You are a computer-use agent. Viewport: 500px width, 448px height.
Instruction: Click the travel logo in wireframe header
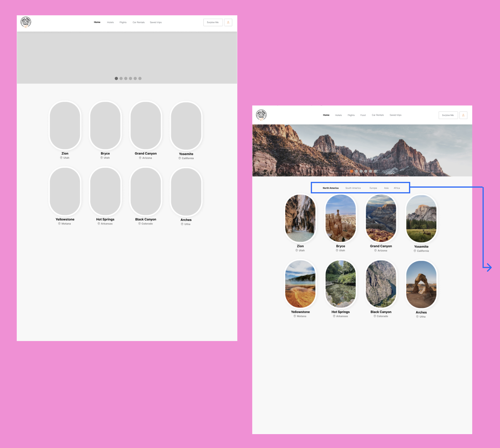click(x=26, y=22)
